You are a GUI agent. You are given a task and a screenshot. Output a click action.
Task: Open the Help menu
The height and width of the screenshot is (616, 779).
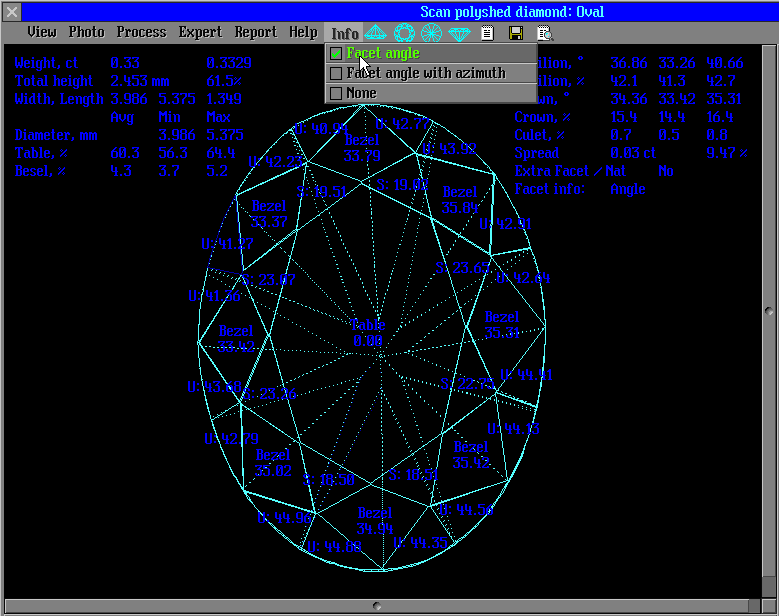coord(303,32)
